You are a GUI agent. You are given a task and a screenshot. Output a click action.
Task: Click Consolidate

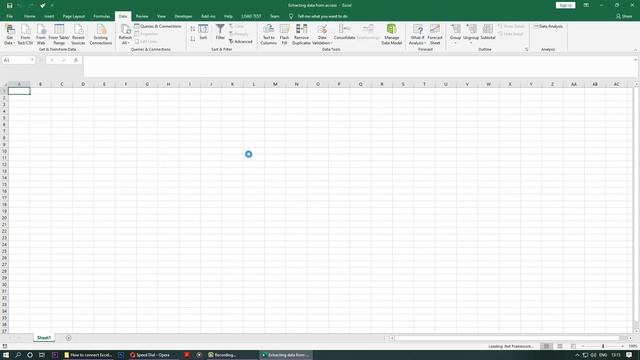[344, 32]
